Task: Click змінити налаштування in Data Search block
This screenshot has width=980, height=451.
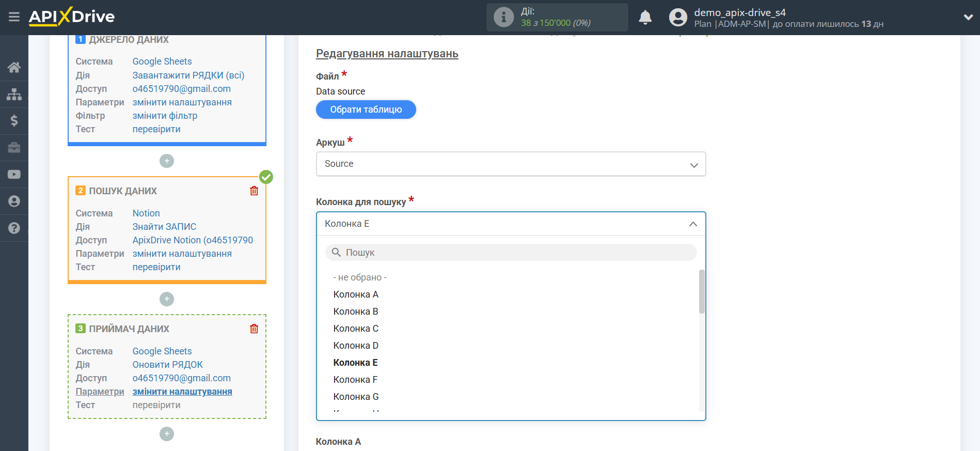Action: click(182, 254)
